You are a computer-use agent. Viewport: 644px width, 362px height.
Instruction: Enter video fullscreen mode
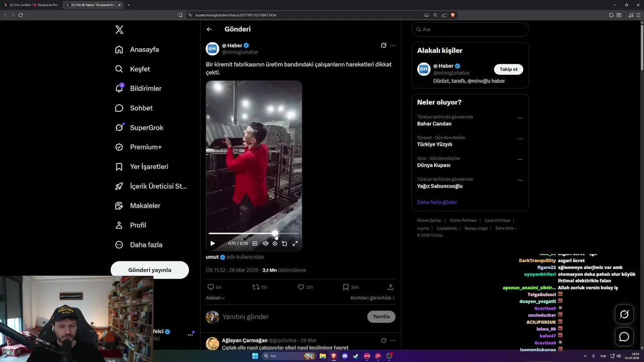tap(295, 243)
